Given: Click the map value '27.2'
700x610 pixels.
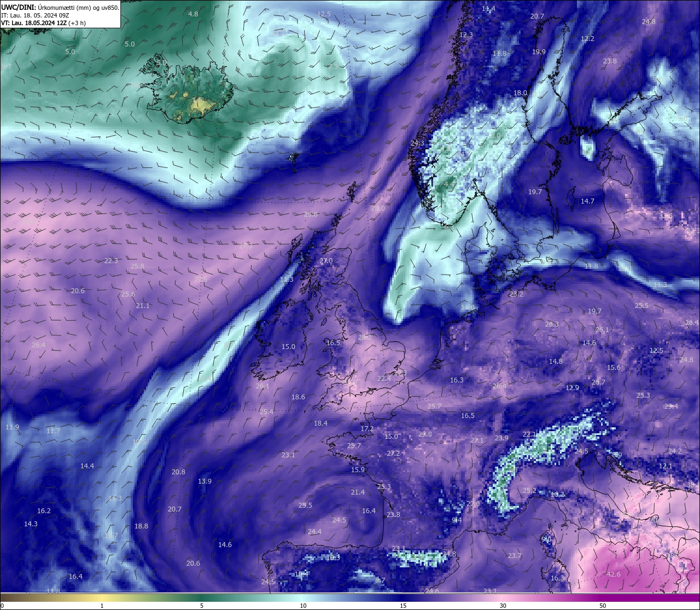Looking at the screenshot, I should click(x=393, y=453).
